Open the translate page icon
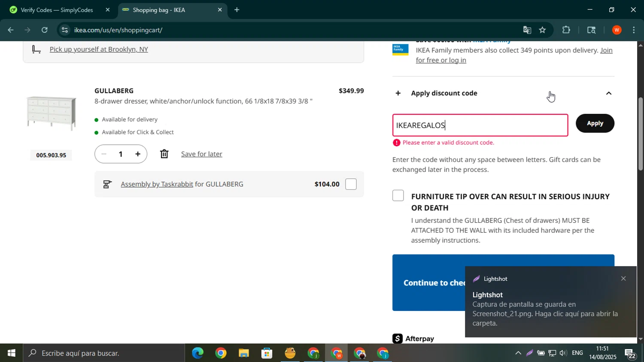Viewport: 644px width, 362px height. click(527, 30)
